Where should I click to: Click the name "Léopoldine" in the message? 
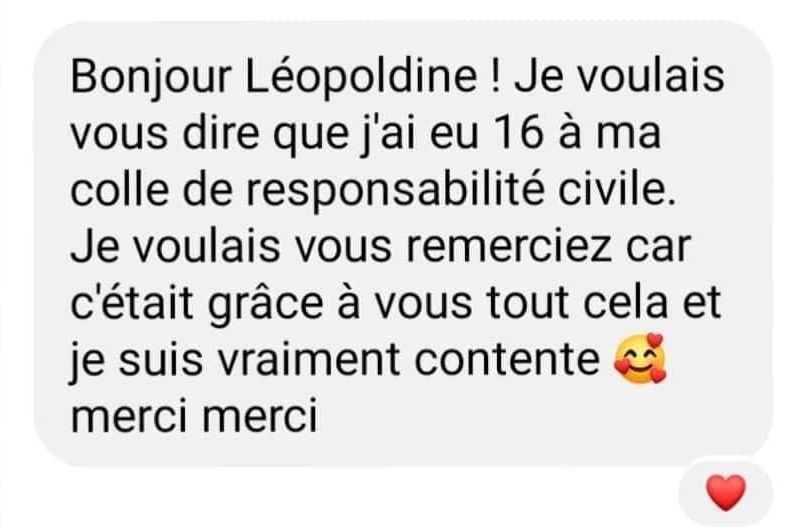click(x=362, y=78)
